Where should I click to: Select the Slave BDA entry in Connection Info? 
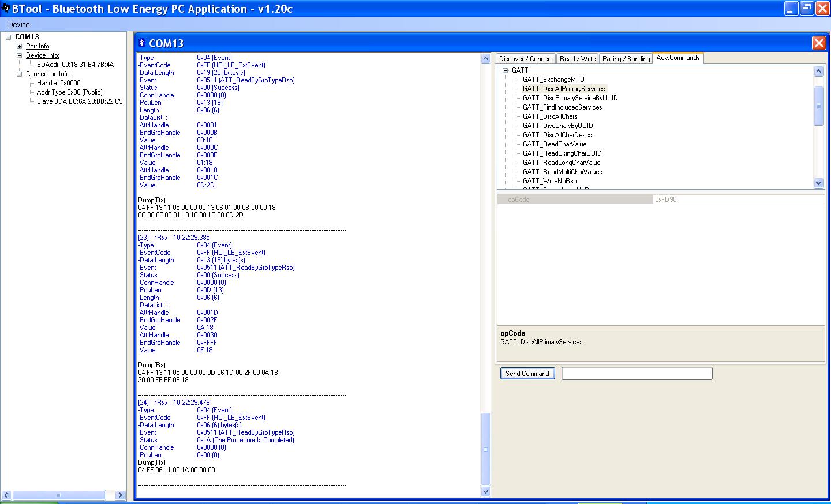pyautogui.click(x=80, y=101)
